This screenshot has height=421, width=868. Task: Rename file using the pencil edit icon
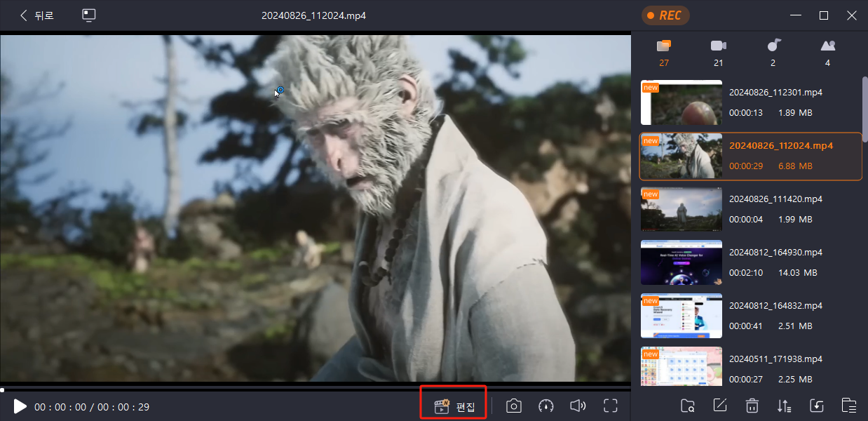click(x=720, y=406)
